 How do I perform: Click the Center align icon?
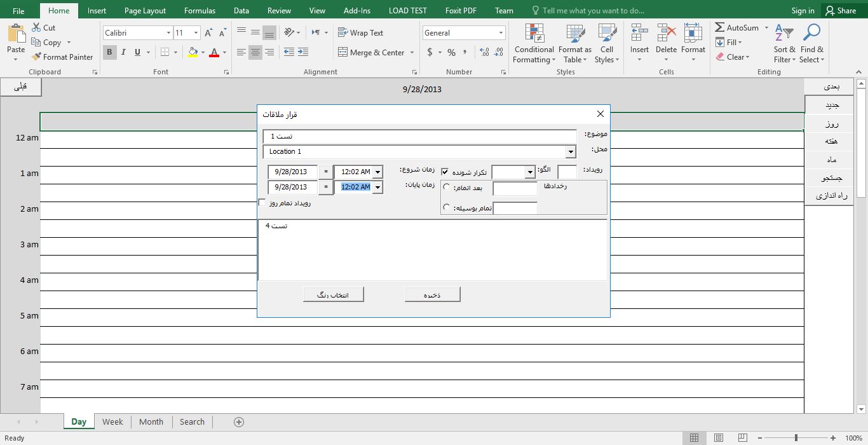255,52
